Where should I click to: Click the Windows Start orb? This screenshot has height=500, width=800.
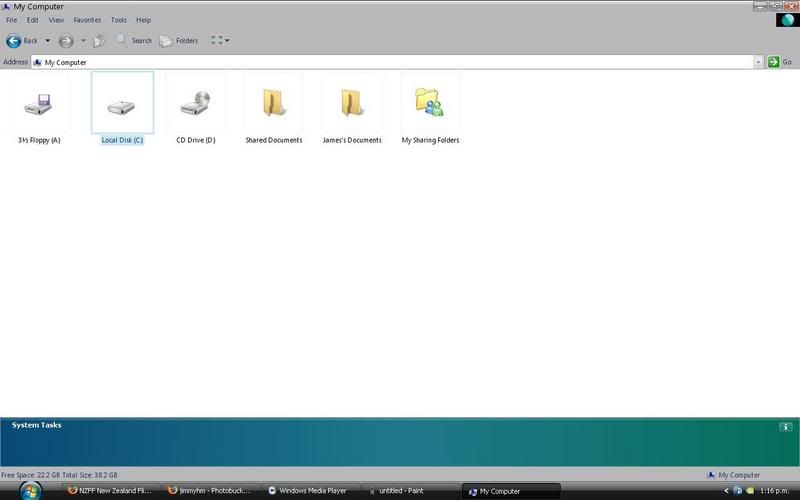tap(30, 491)
